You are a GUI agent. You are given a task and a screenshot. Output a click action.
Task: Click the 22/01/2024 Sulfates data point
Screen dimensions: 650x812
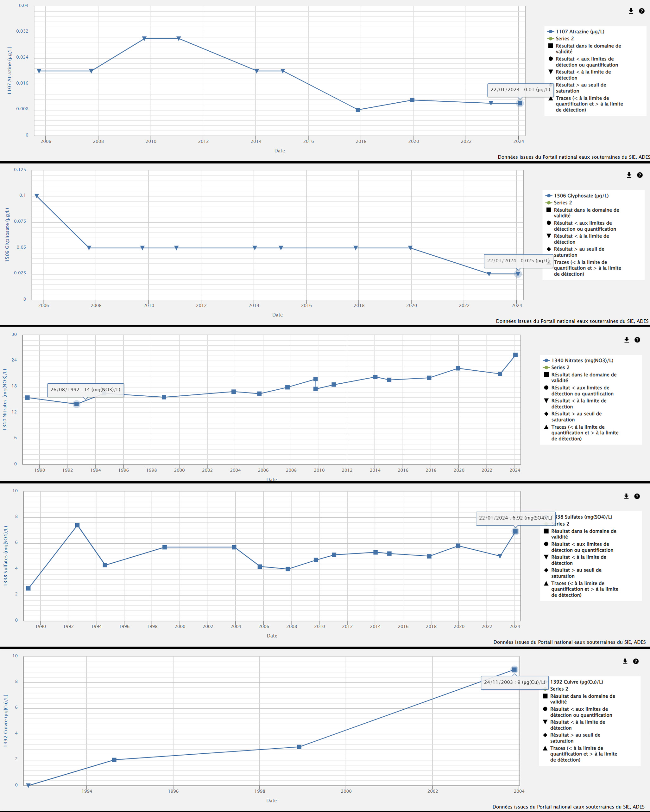coord(515,531)
